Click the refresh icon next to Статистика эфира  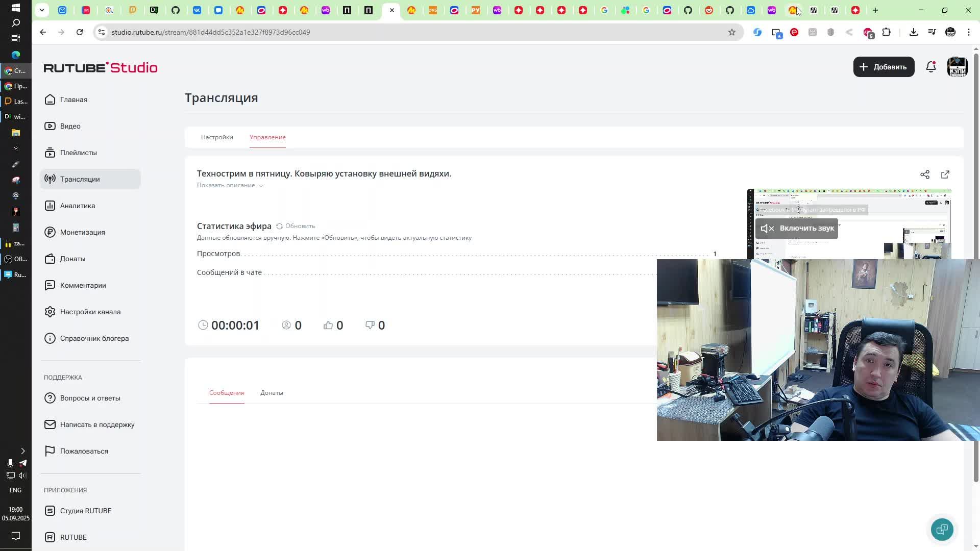[279, 226]
